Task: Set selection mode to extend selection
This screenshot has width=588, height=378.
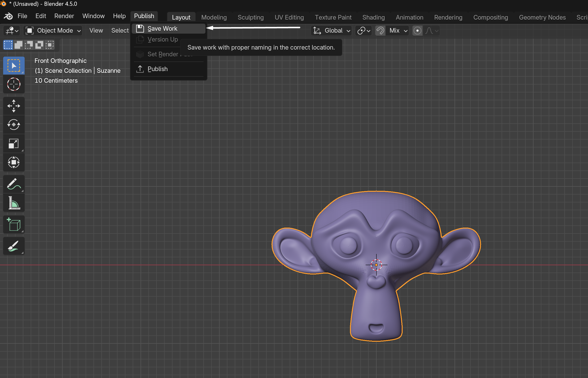Action: click(x=18, y=45)
